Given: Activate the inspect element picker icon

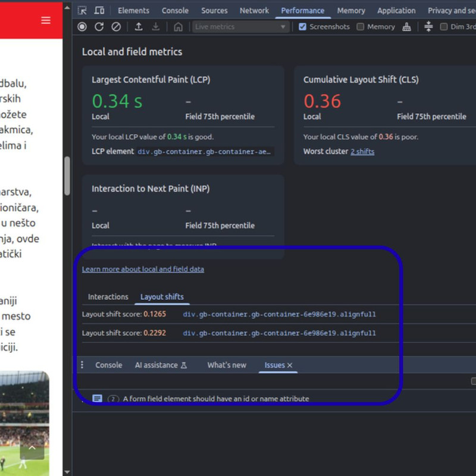Looking at the screenshot, I should coord(82,10).
